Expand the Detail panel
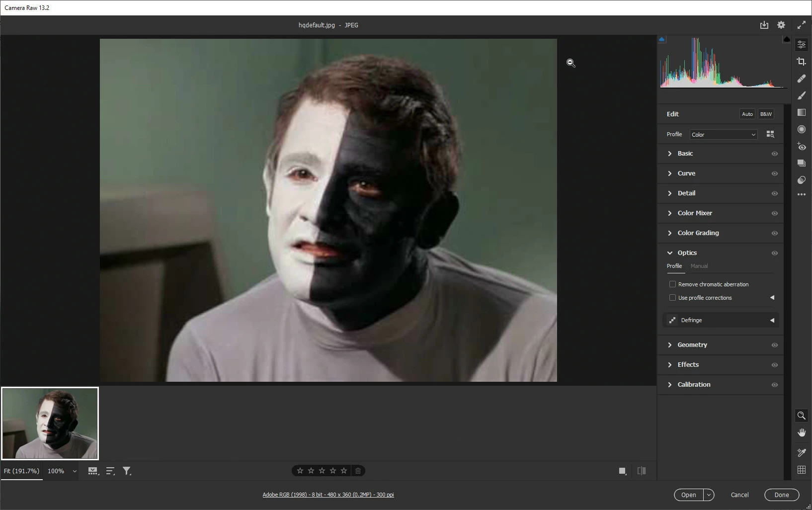812x510 pixels. (x=670, y=193)
